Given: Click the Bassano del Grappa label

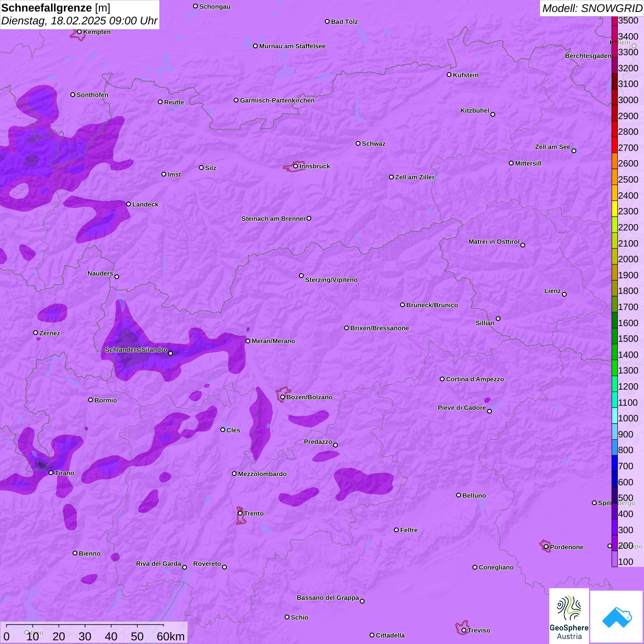Looking at the screenshot, I should [x=328, y=598].
